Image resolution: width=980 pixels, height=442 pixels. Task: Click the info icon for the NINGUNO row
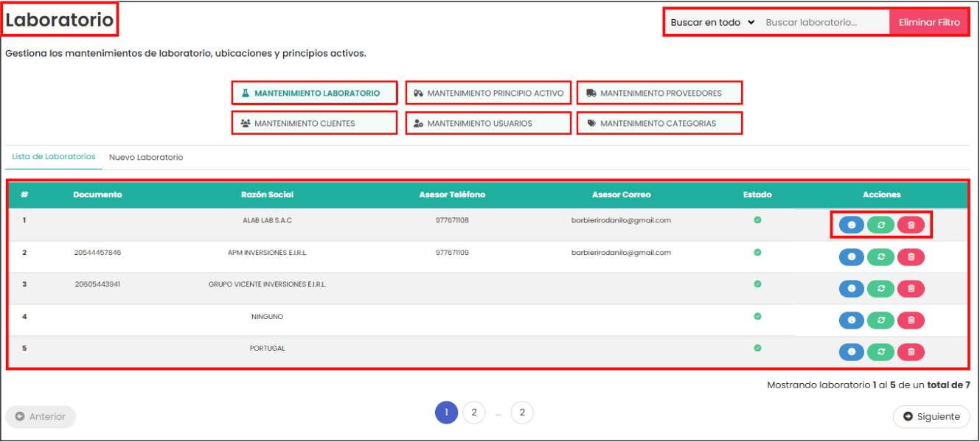(x=852, y=320)
